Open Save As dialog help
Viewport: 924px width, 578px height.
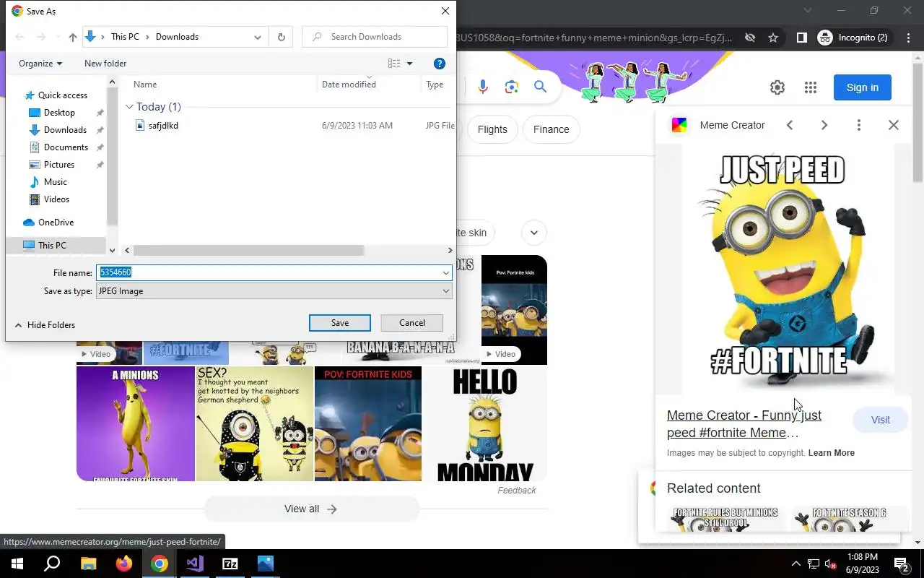pyautogui.click(x=439, y=64)
